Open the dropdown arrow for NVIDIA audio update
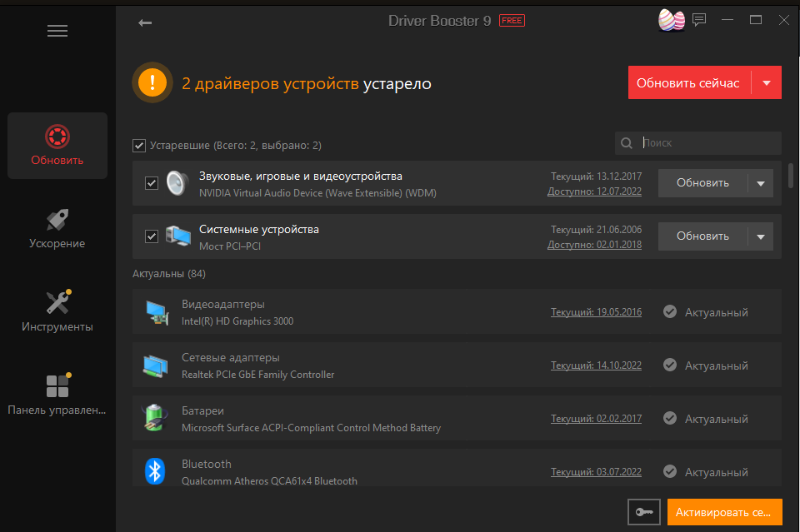This screenshot has width=800, height=532. point(761,183)
